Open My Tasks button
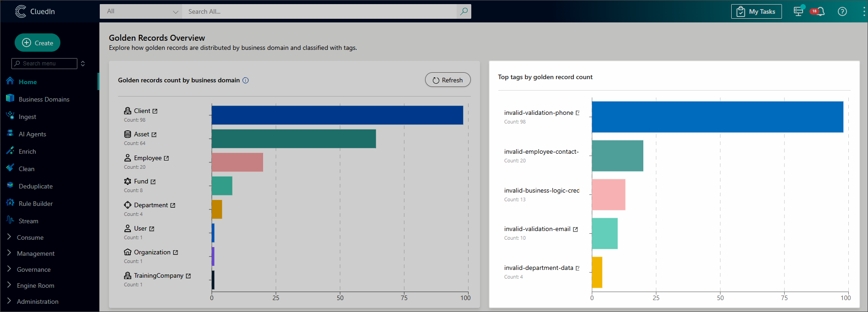Viewport: 868px width, 312px height. click(756, 11)
